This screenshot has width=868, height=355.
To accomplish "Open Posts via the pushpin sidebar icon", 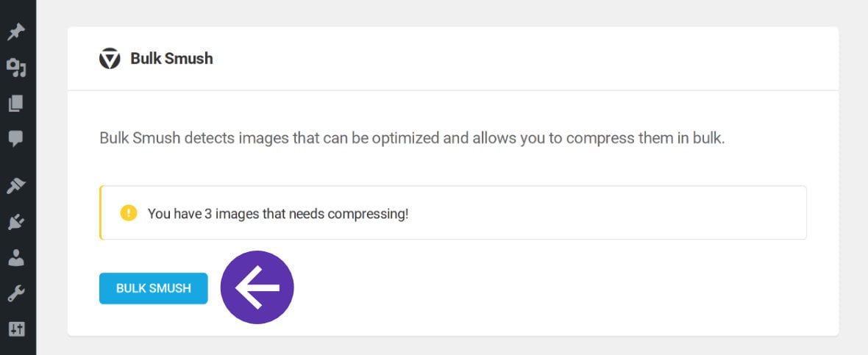I will click(16, 32).
